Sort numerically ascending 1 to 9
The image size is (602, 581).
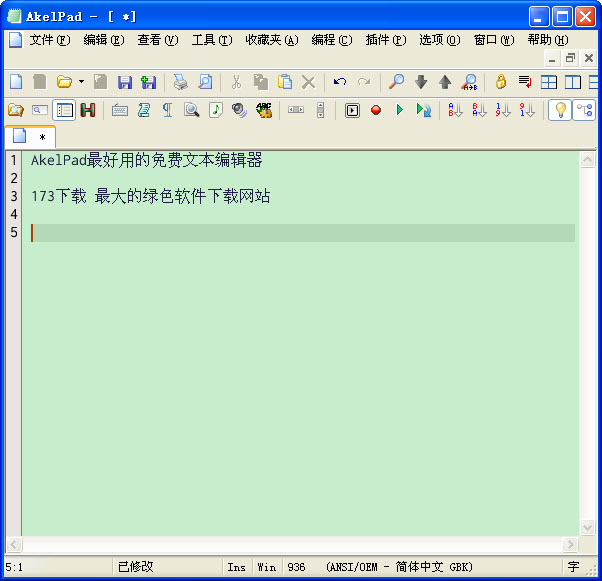pos(503,111)
